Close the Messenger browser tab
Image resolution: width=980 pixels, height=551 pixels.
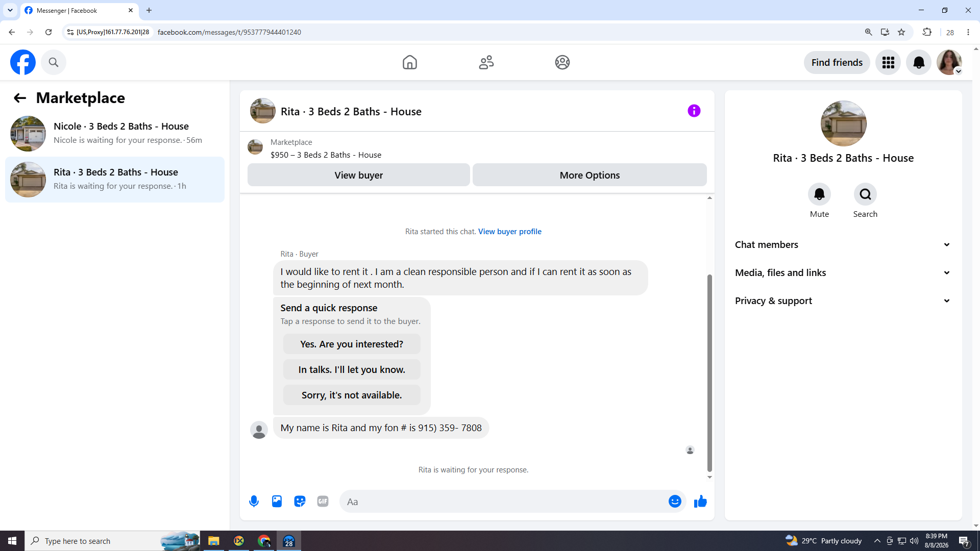[x=130, y=10]
